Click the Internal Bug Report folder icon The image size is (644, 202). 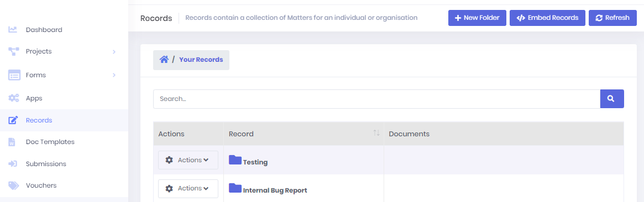point(235,188)
